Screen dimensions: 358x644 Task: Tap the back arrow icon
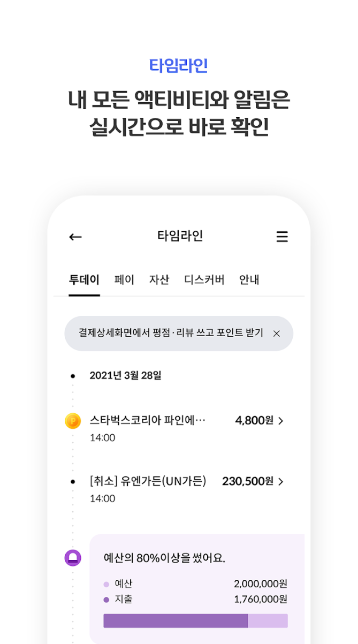point(75,237)
